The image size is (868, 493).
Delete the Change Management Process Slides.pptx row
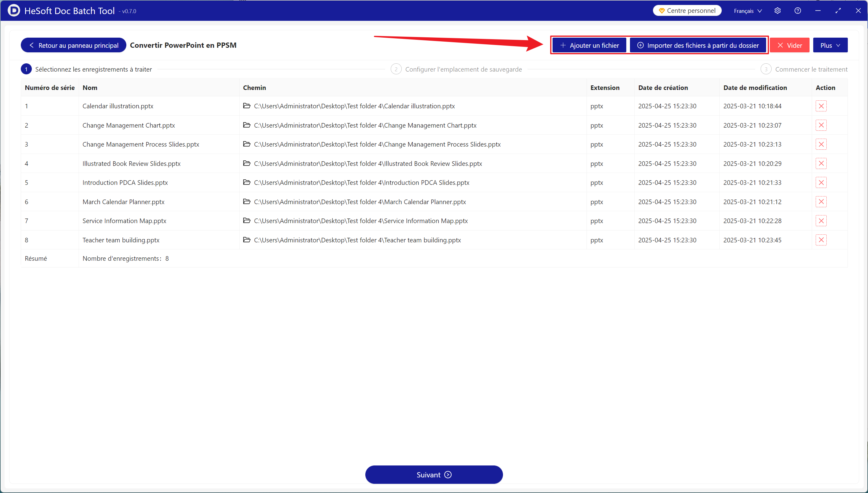coord(821,144)
